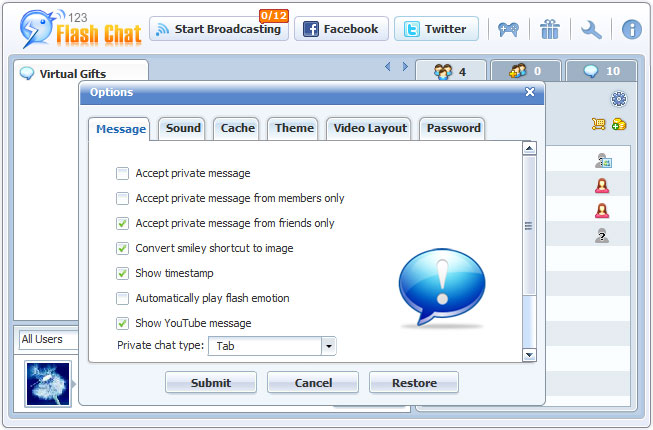The image size is (653, 430).
Task: Uncheck Show YouTube message option
Action: pos(123,323)
